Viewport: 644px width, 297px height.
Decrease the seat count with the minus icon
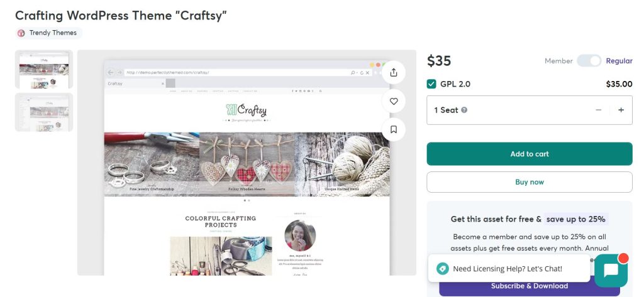599,110
